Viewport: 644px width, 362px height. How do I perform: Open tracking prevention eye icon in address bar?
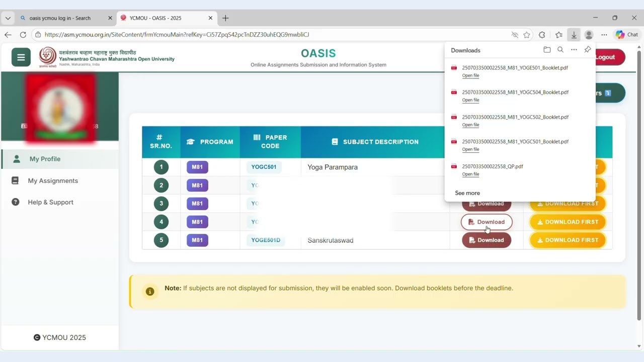click(x=515, y=35)
